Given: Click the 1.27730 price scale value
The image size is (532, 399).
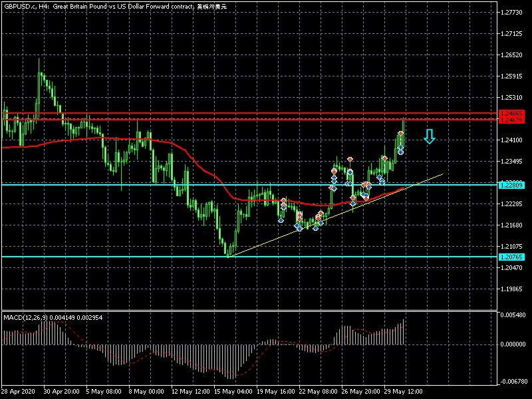Looking at the screenshot, I should (x=514, y=13).
